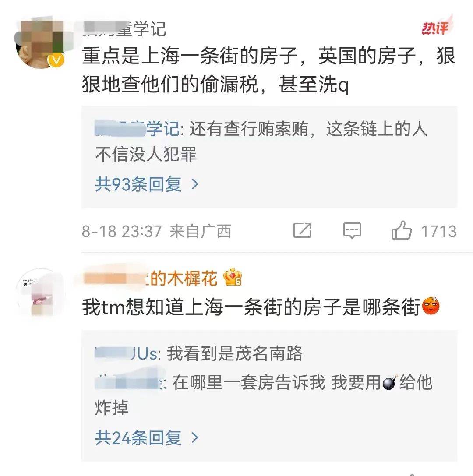Tap the crown membership badge icon
The image size is (473, 476).
point(233,277)
